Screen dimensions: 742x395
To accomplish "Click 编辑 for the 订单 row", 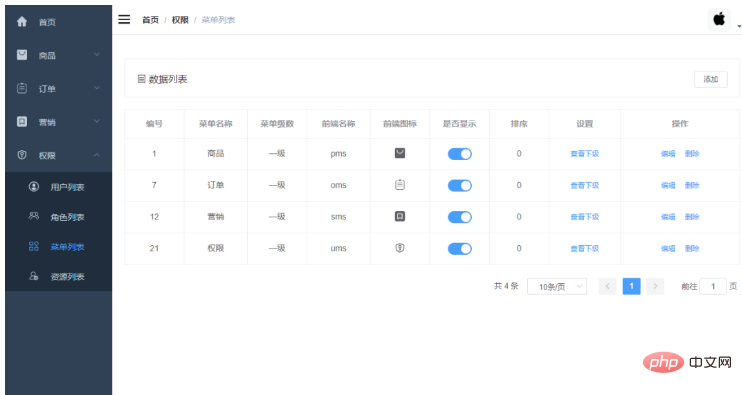I will [x=668, y=185].
